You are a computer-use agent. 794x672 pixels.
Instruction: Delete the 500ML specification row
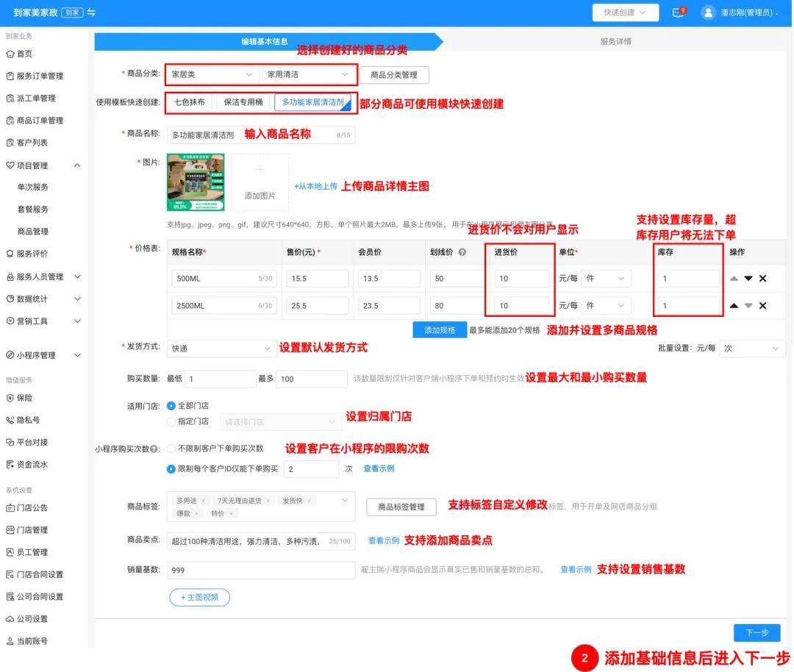tap(762, 279)
